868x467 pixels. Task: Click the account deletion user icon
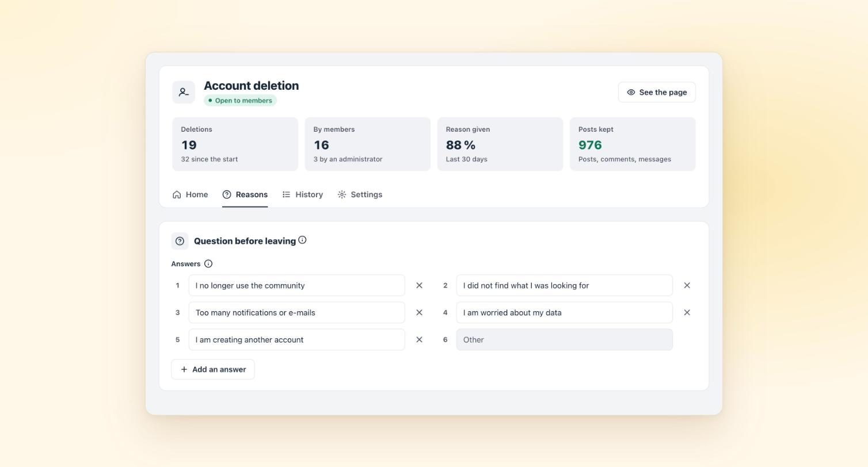point(184,92)
